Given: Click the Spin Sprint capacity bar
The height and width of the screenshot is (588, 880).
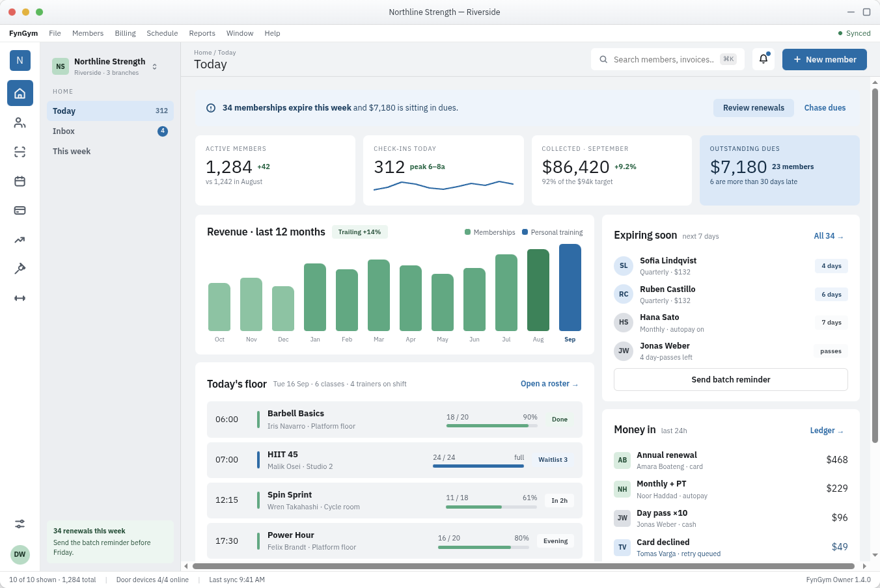Looking at the screenshot, I should 491,507.
